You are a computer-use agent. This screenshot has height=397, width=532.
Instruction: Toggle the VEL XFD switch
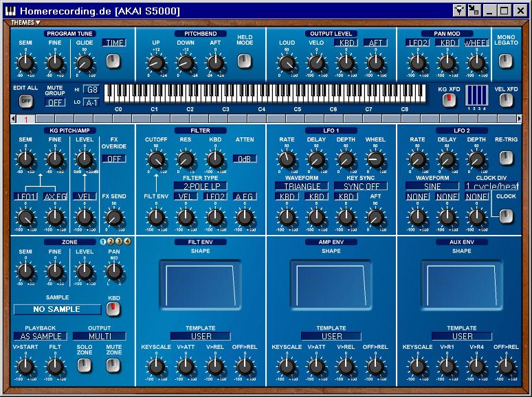(506, 100)
